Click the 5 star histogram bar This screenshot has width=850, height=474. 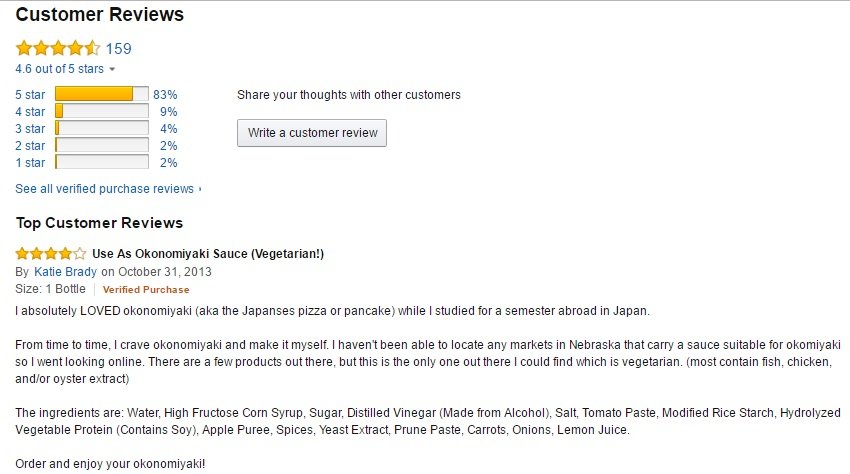[x=101, y=95]
